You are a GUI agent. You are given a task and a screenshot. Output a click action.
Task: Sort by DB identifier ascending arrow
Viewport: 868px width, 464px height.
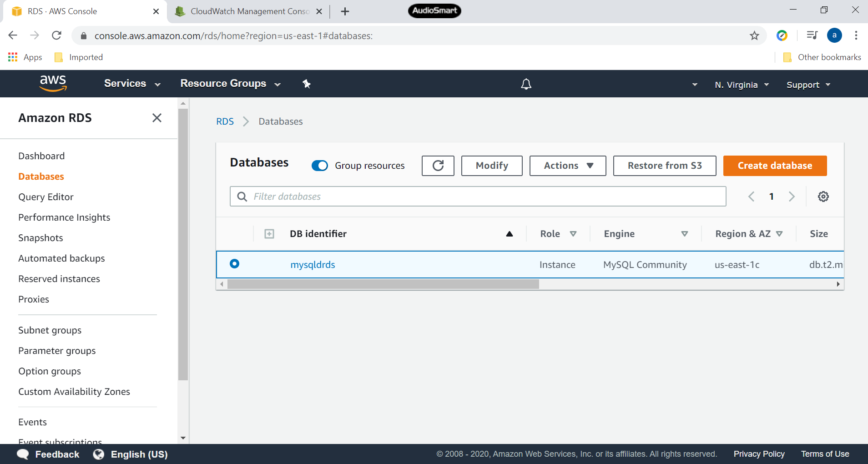[x=510, y=234]
